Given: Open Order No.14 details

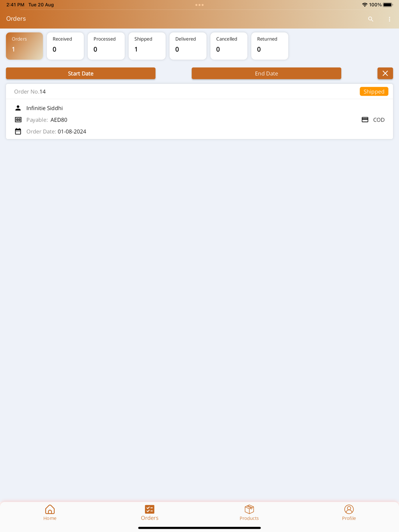Looking at the screenshot, I should [x=199, y=112].
